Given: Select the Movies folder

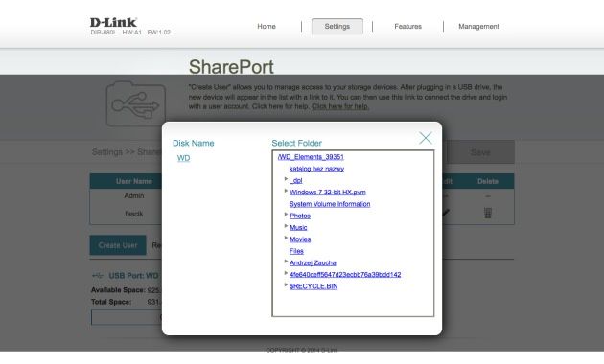Looking at the screenshot, I should [300, 239].
